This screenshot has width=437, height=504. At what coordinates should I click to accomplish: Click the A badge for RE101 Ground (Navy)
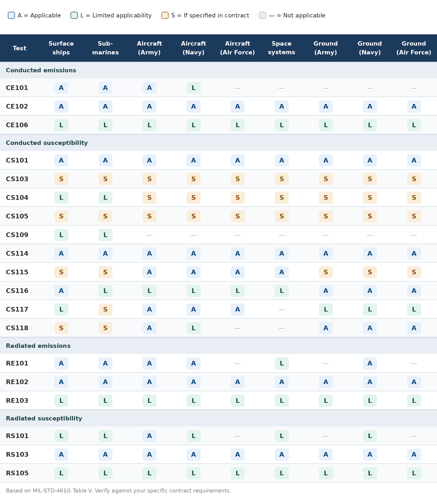pos(370,363)
